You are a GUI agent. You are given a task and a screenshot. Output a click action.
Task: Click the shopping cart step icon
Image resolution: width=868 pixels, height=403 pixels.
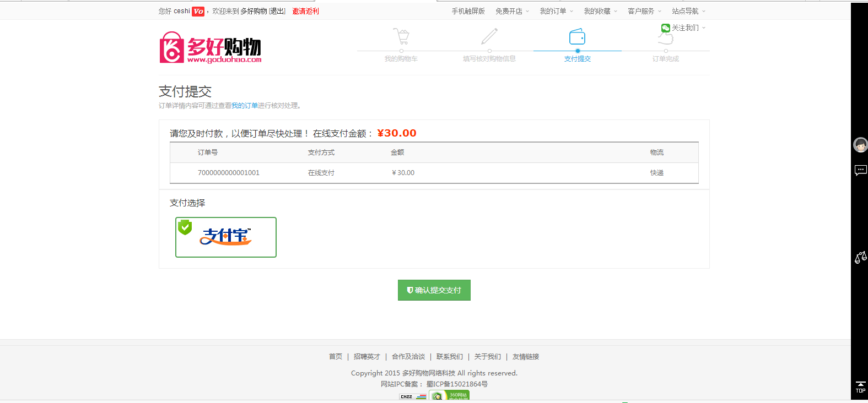click(401, 36)
